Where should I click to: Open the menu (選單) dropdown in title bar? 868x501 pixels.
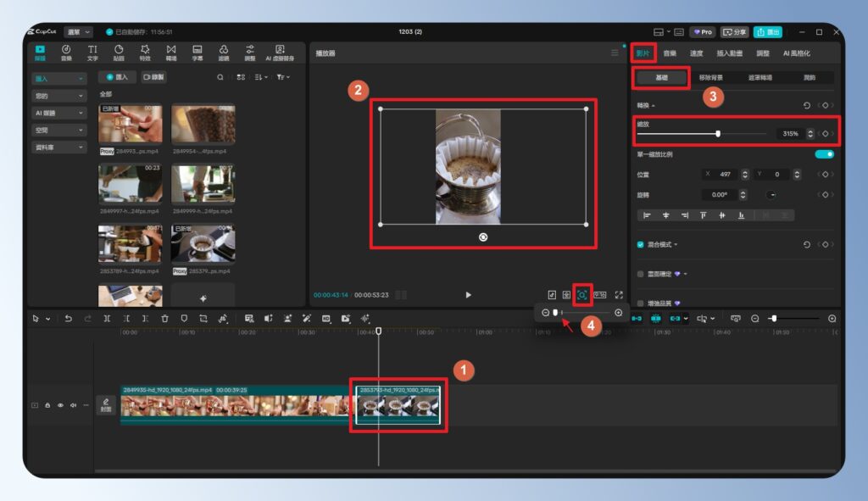click(78, 31)
